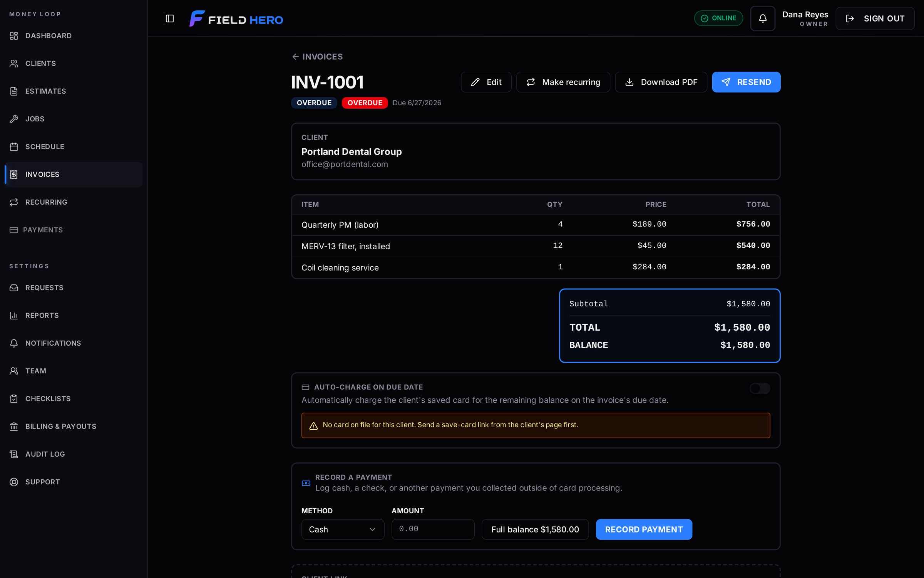Click the Payments card icon in sidebar

tap(14, 230)
